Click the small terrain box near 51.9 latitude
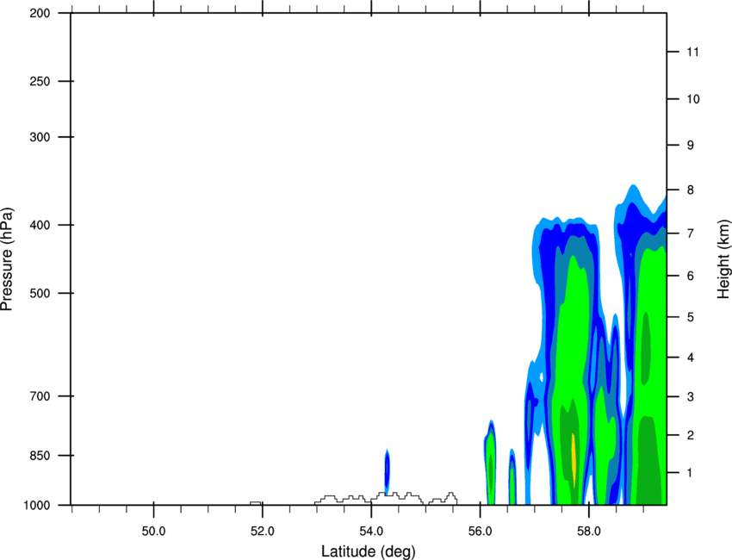Screen dimensions: 732x560 pos(256,503)
